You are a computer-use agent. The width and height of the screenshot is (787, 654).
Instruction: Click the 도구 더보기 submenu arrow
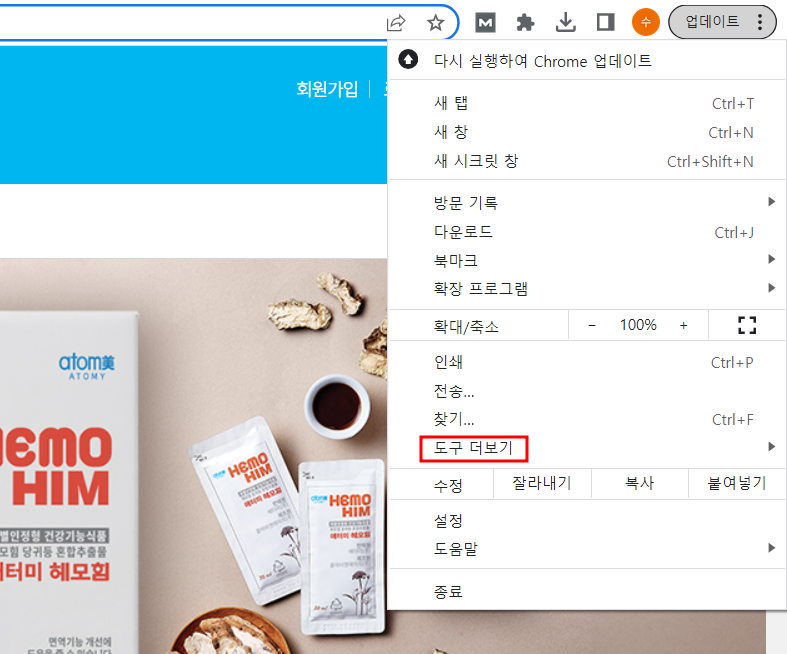pyautogui.click(x=771, y=447)
